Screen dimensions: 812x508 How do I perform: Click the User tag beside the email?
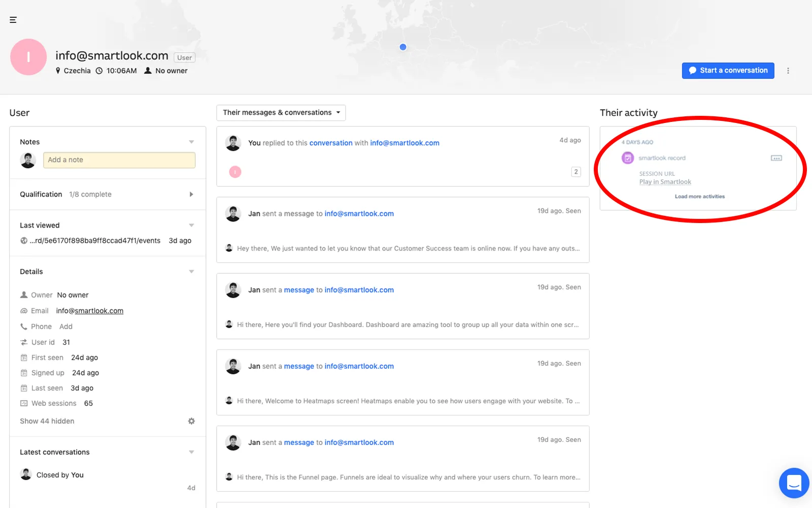(185, 57)
